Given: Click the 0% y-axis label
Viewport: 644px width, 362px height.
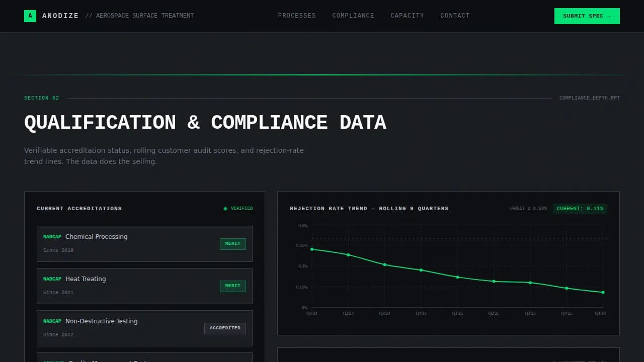Looking at the screenshot, I should pos(305,308).
